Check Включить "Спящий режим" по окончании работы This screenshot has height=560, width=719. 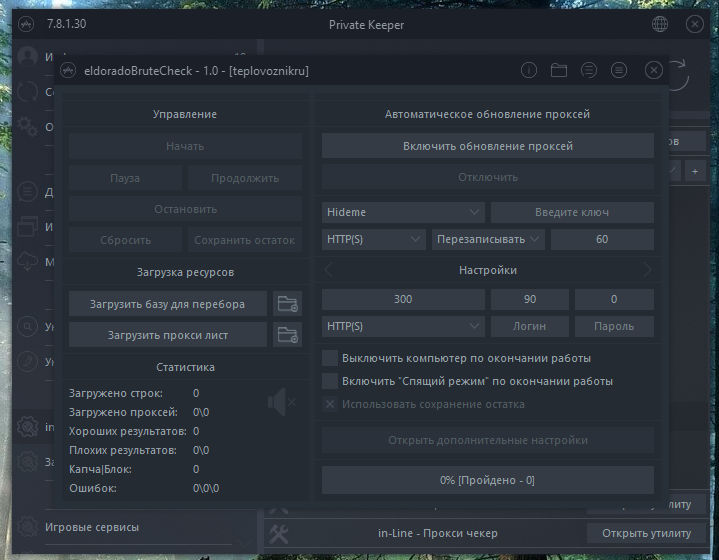tap(330, 381)
